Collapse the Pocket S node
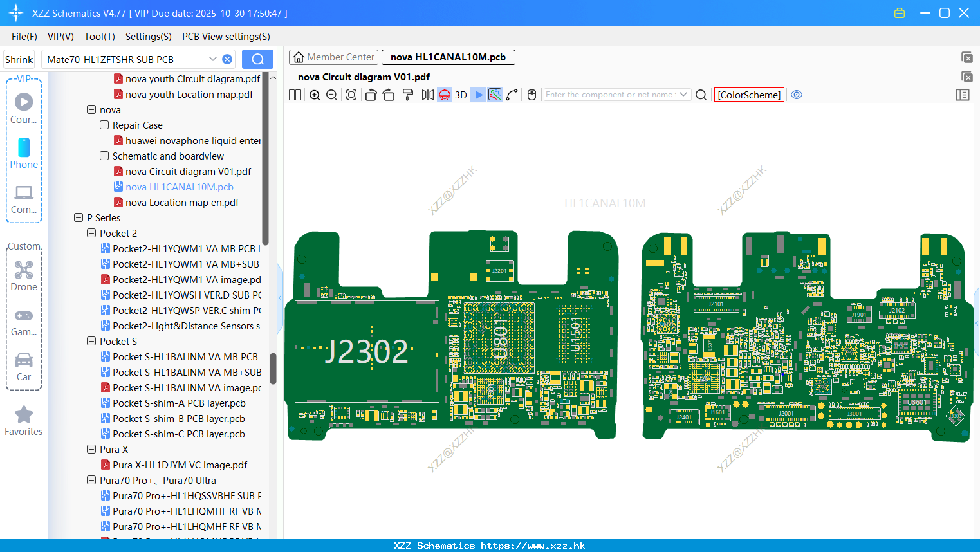980x552 pixels. point(91,342)
